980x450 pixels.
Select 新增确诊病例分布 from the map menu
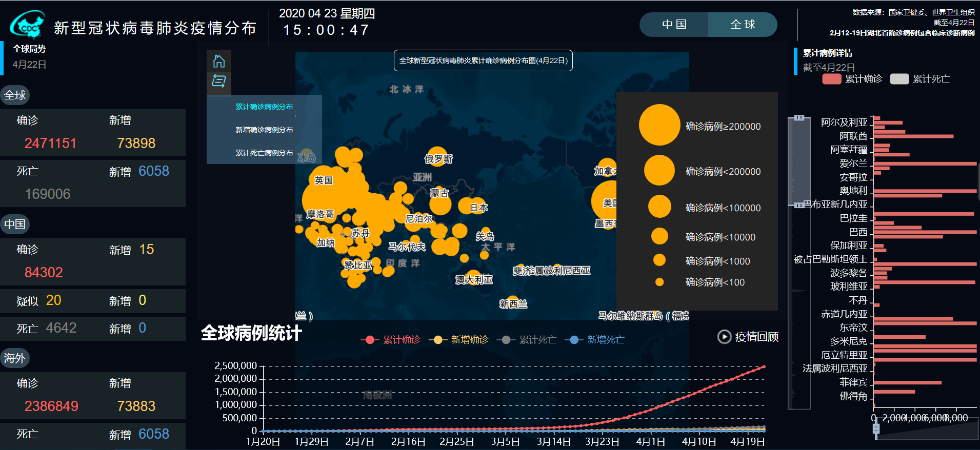264,130
